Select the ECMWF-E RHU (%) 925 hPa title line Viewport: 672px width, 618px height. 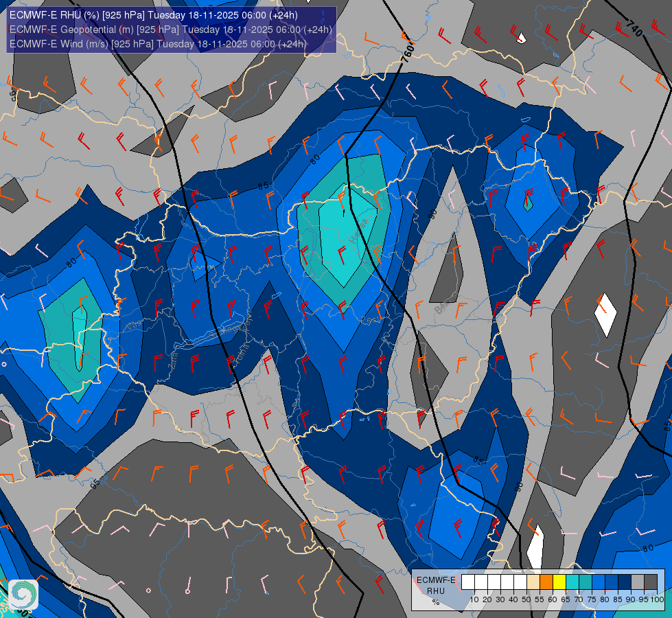[x=154, y=15]
